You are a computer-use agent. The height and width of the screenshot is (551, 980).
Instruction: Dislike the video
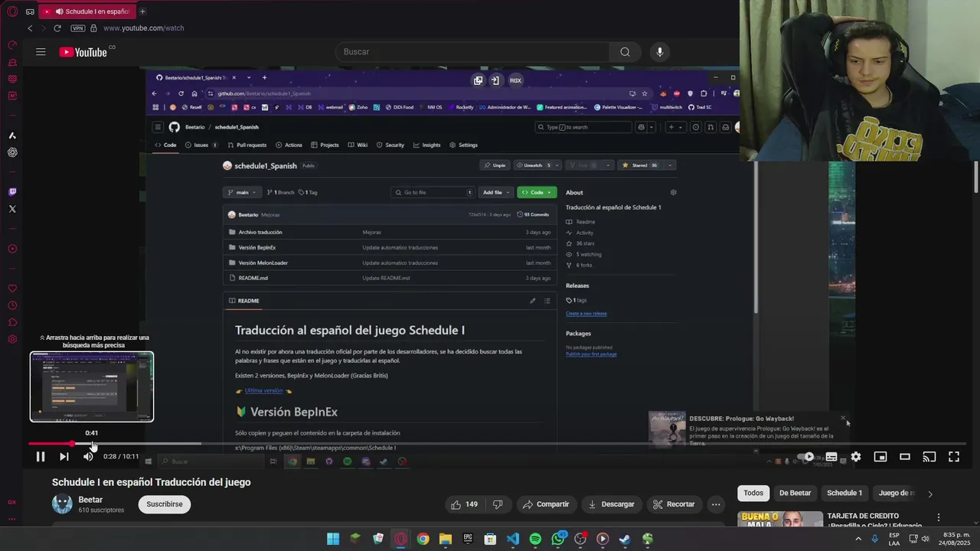tap(498, 504)
